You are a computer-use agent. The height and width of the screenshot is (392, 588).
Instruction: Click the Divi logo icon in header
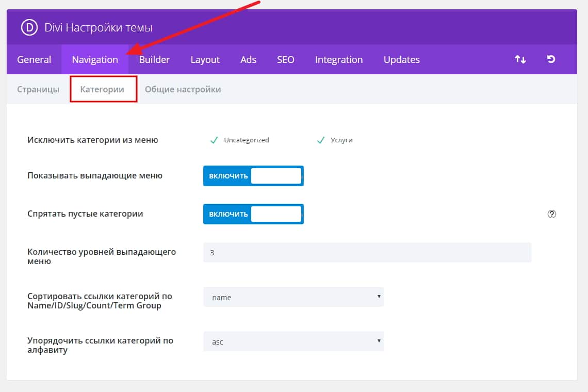(28, 27)
